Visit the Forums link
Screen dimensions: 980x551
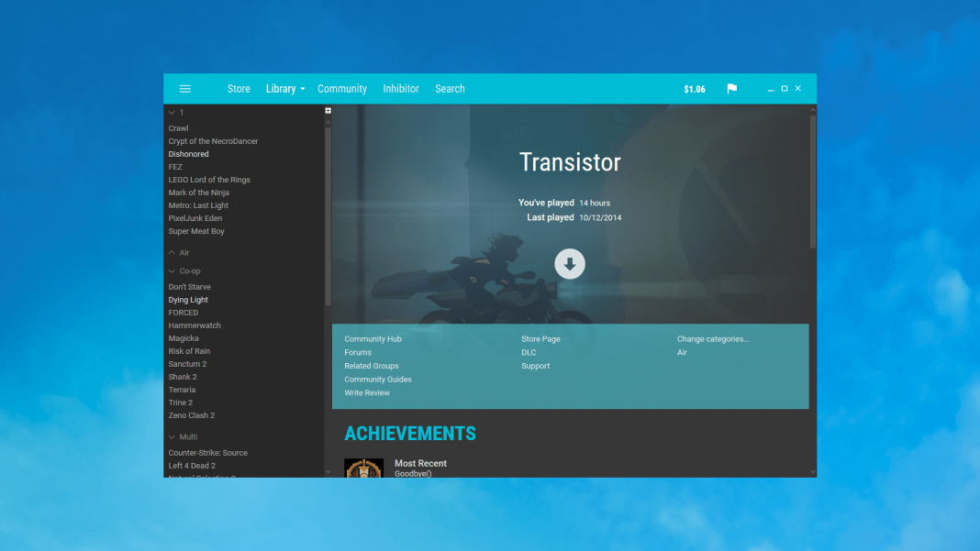358,352
